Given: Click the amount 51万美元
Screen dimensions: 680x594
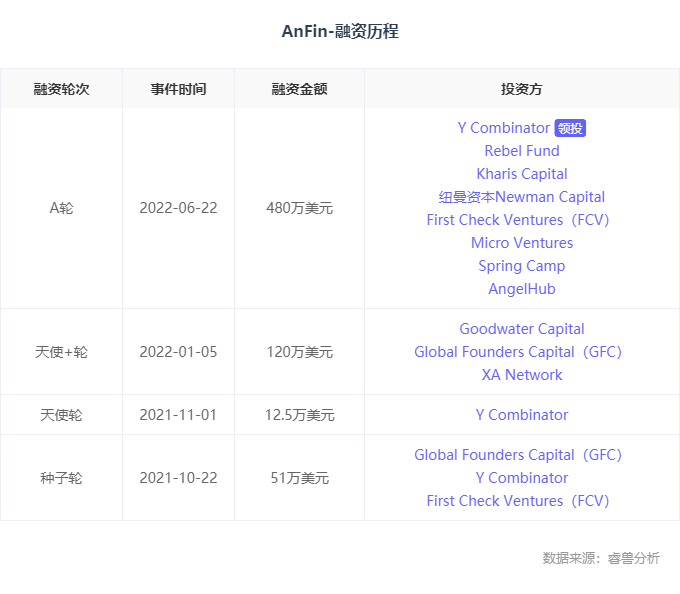Looking at the screenshot, I should (299, 478).
